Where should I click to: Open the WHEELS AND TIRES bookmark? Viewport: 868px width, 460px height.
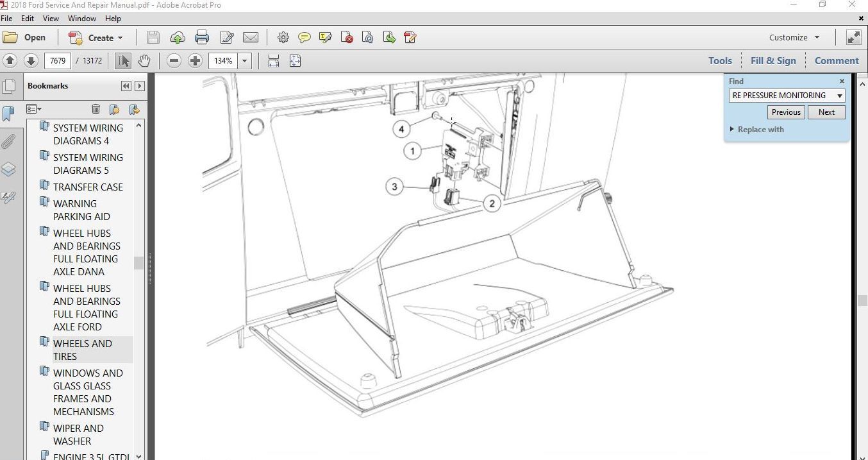click(82, 350)
